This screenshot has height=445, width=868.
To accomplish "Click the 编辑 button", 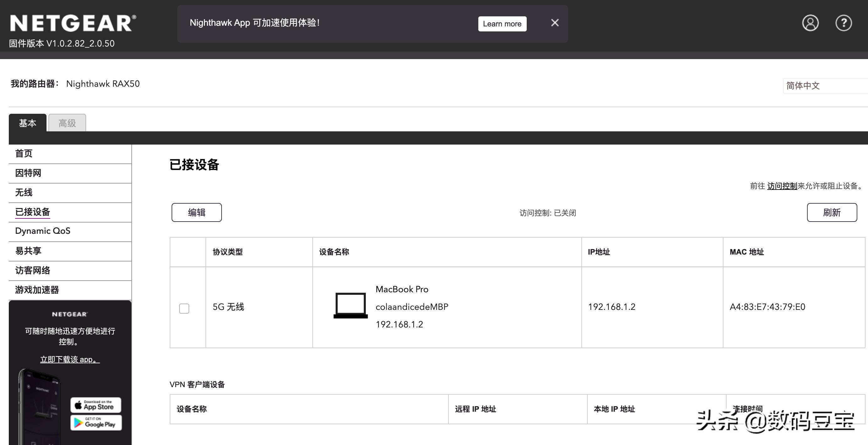I will click(x=196, y=212).
